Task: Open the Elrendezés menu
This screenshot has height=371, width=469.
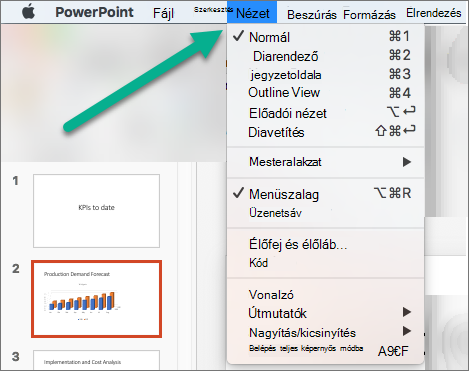Action: [434, 13]
